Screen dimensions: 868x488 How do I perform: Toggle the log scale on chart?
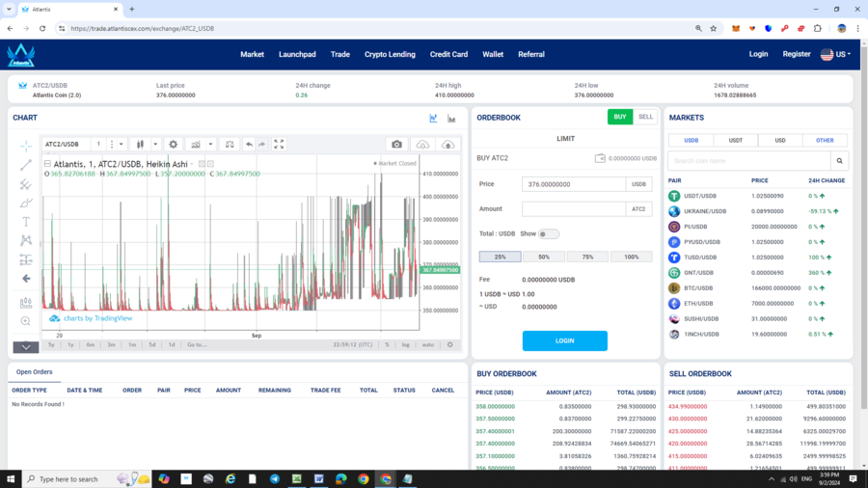coord(406,344)
